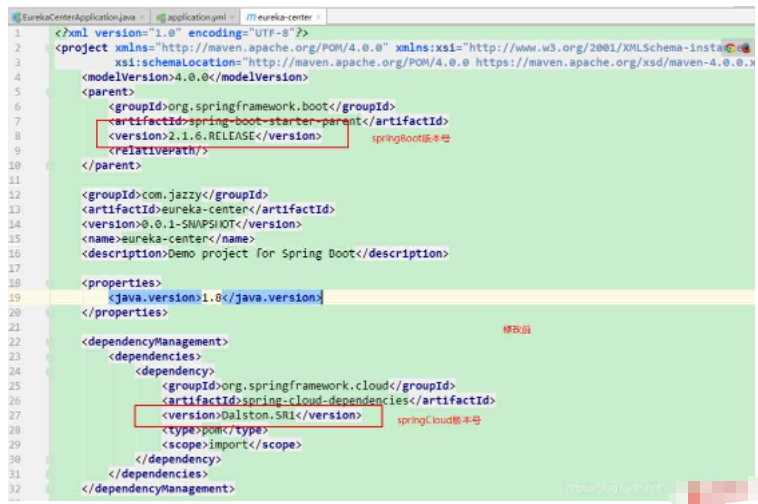Click the Java class icon on EurekaCenterApplication tab
Image resolution: width=758 pixels, height=504 pixels.
17,17
